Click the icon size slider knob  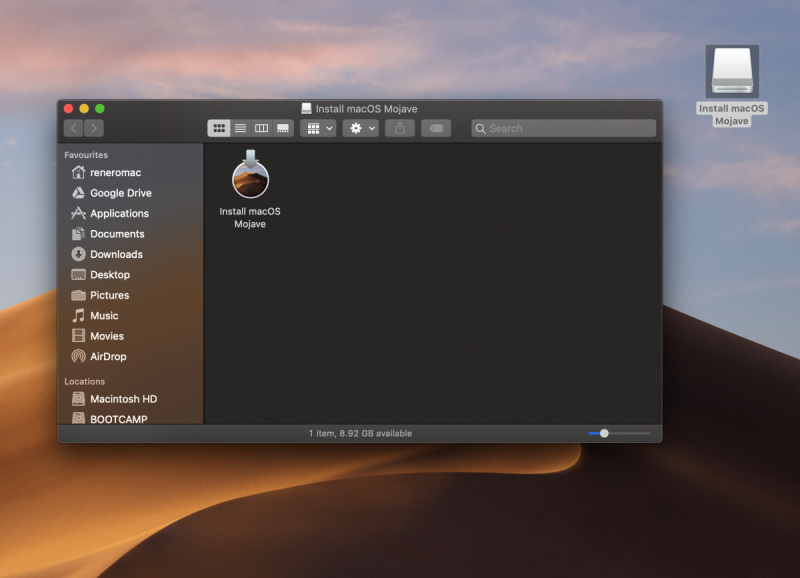[604, 433]
